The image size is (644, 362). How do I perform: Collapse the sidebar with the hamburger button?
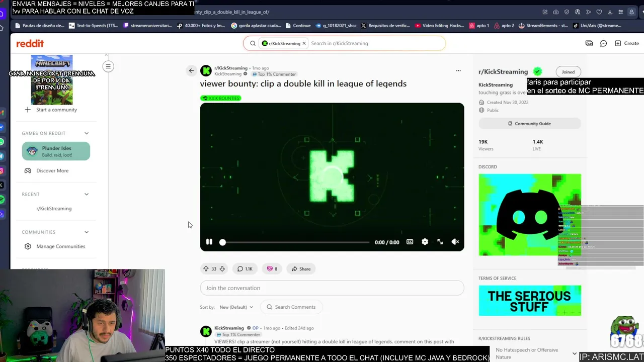(x=108, y=66)
